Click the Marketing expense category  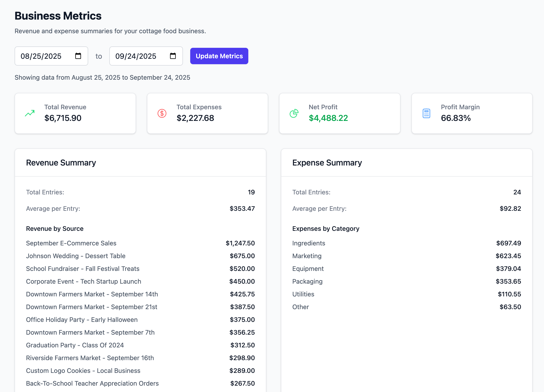[x=307, y=256]
